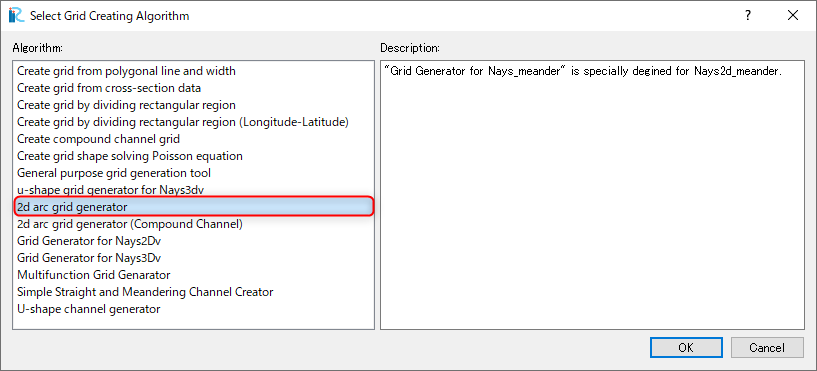Click the dialog title "Select Grid Creating Algorithm"
The width and height of the screenshot is (817, 371).
point(109,16)
